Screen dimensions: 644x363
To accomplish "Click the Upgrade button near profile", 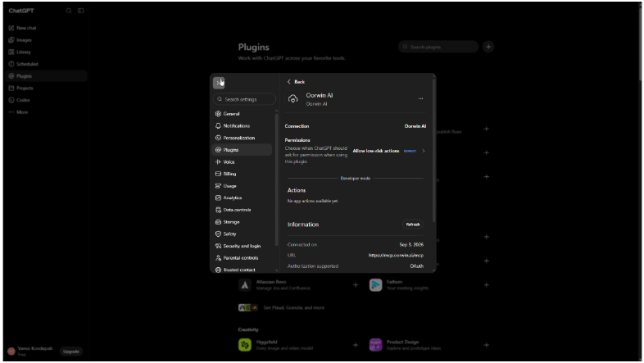I will coord(71,352).
